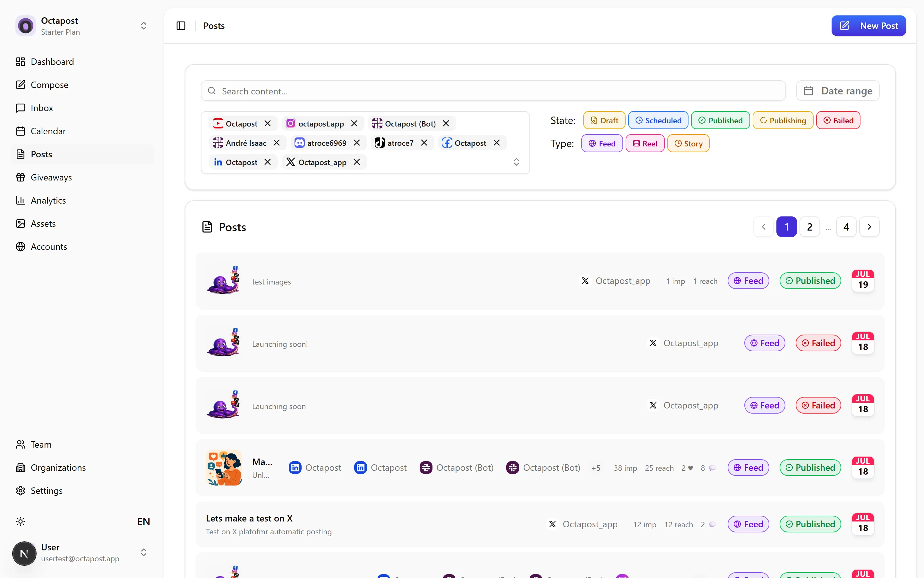
Task: Click JUL 19 date badge
Action: (x=863, y=280)
